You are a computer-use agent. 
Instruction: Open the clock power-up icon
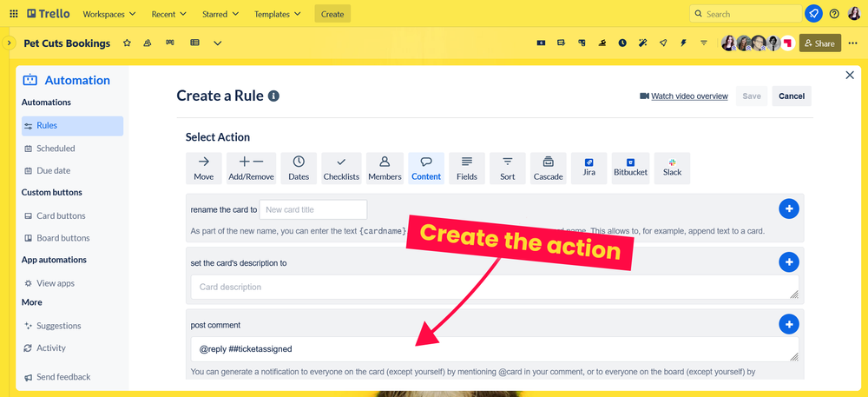[622, 43]
